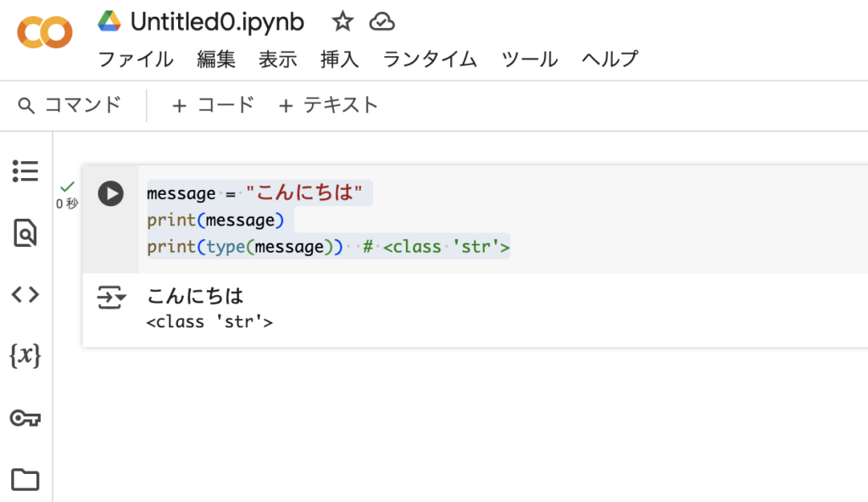This screenshot has height=502, width=868.
Task: Rename the notebook title Untitled0.ipynb
Action: pos(217,22)
